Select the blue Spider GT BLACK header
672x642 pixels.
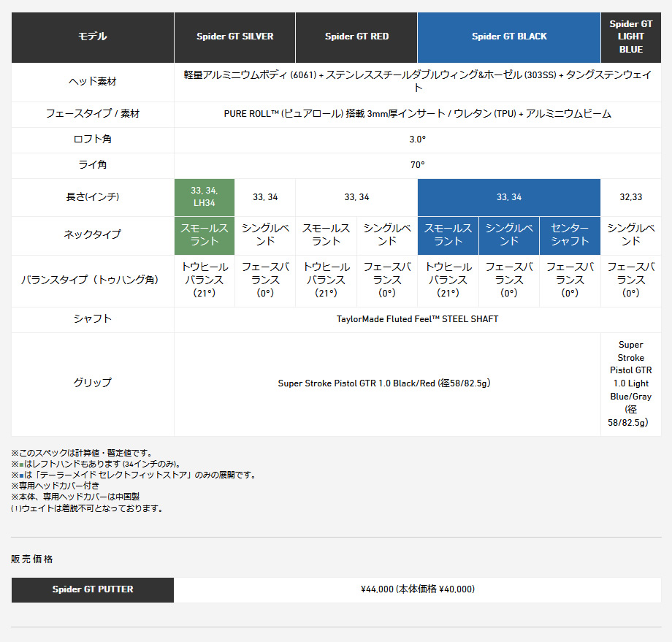509,37
